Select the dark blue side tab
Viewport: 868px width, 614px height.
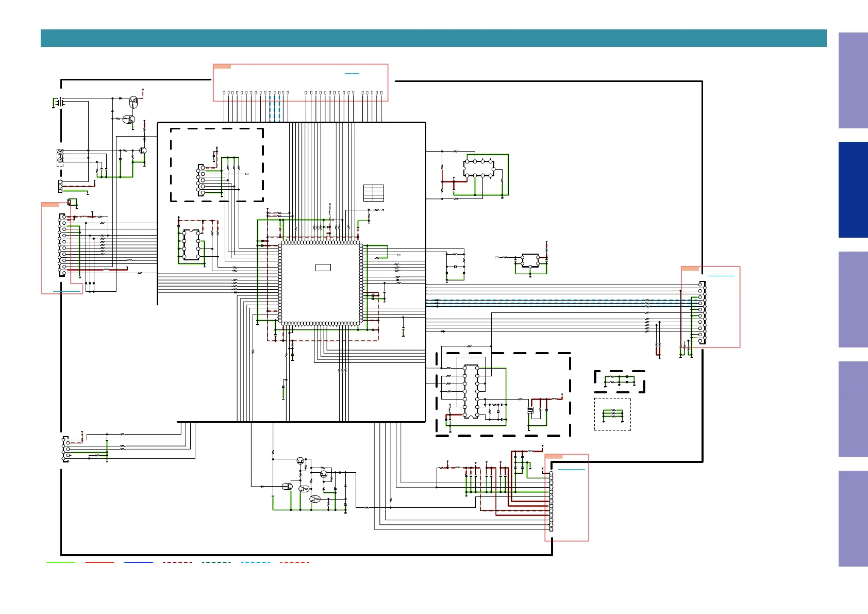(853, 190)
